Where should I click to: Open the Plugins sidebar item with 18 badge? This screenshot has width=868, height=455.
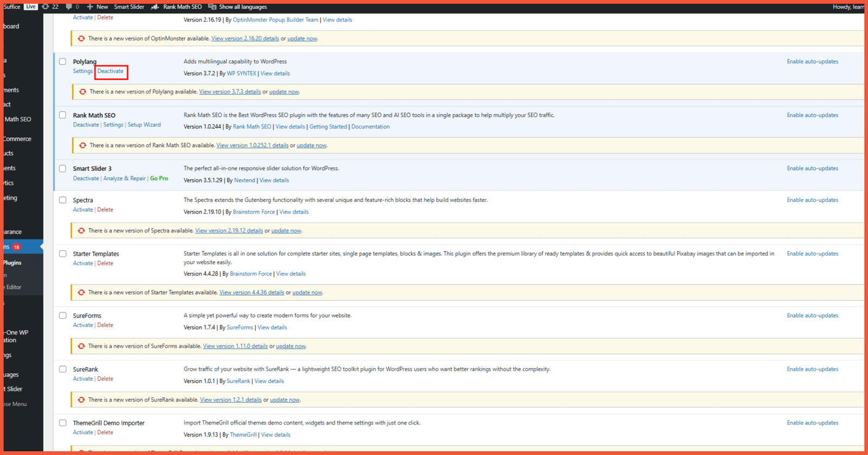[x=22, y=247]
